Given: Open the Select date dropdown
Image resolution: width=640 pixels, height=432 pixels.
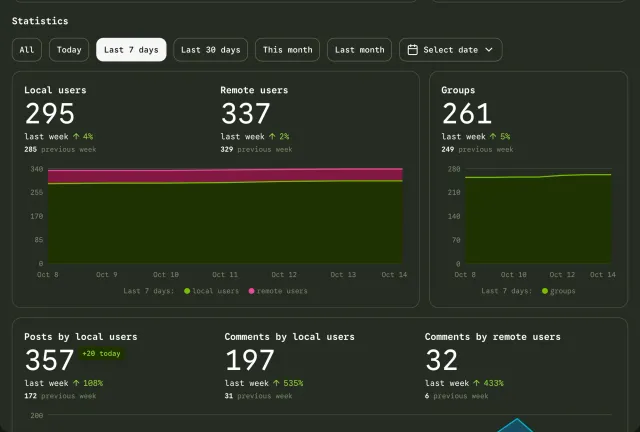Looking at the screenshot, I should [451, 50].
